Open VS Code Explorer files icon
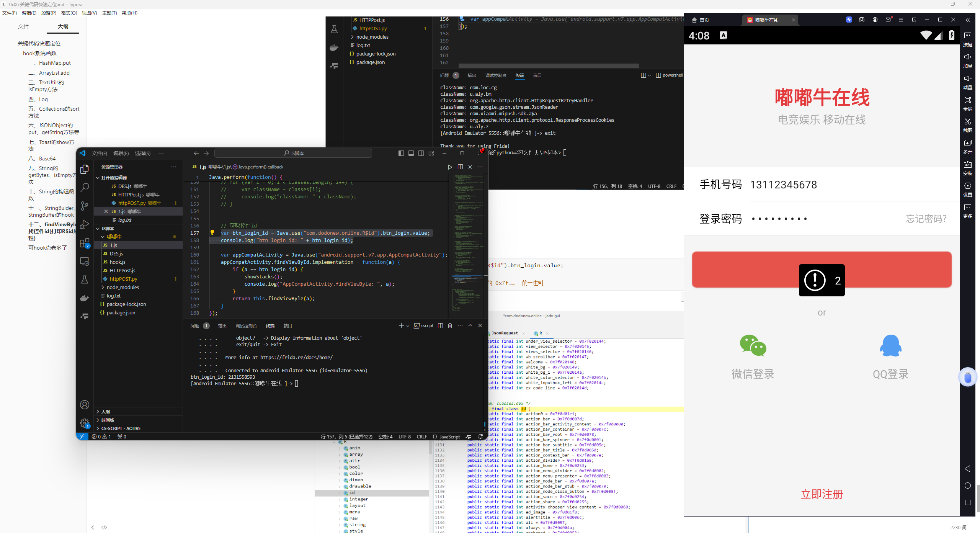 85,169
